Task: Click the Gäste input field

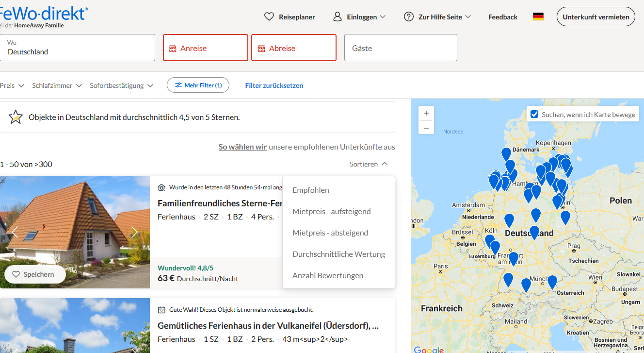Action: [x=400, y=48]
